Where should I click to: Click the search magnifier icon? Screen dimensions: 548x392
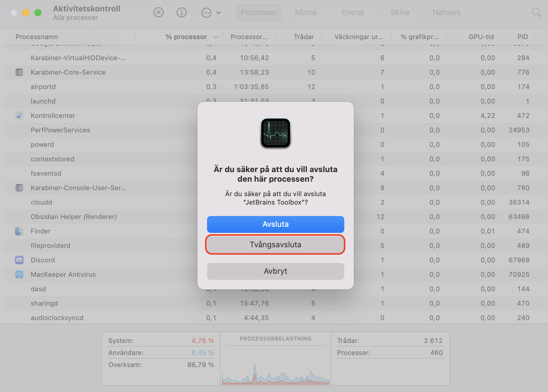[x=536, y=12]
